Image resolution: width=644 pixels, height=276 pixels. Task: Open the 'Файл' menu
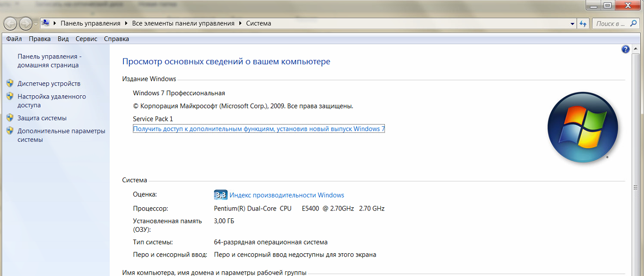point(14,39)
